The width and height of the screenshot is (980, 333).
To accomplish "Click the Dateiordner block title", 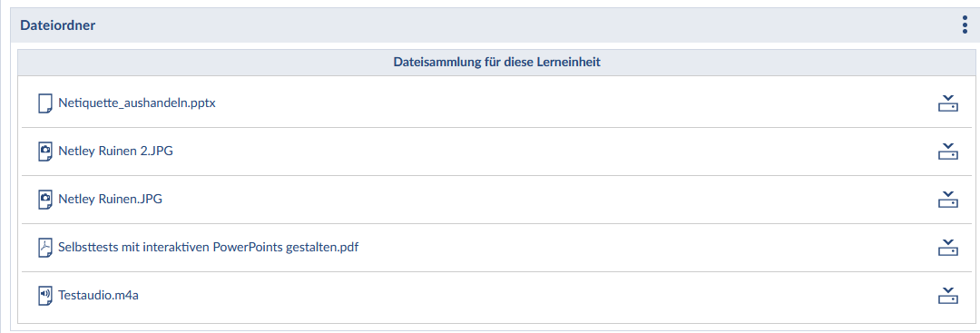I will click(57, 25).
